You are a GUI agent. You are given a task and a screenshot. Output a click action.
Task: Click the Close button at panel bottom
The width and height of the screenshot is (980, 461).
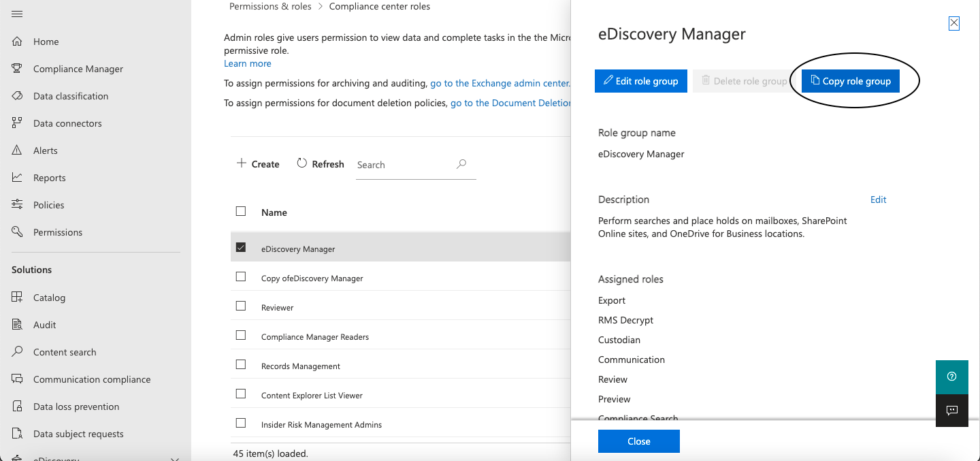pyautogui.click(x=639, y=441)
